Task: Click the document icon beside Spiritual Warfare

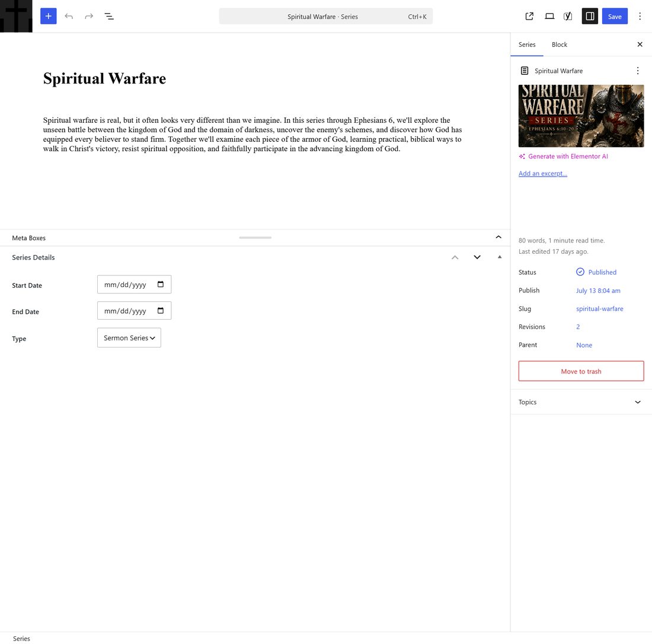Action: point(525,71)
